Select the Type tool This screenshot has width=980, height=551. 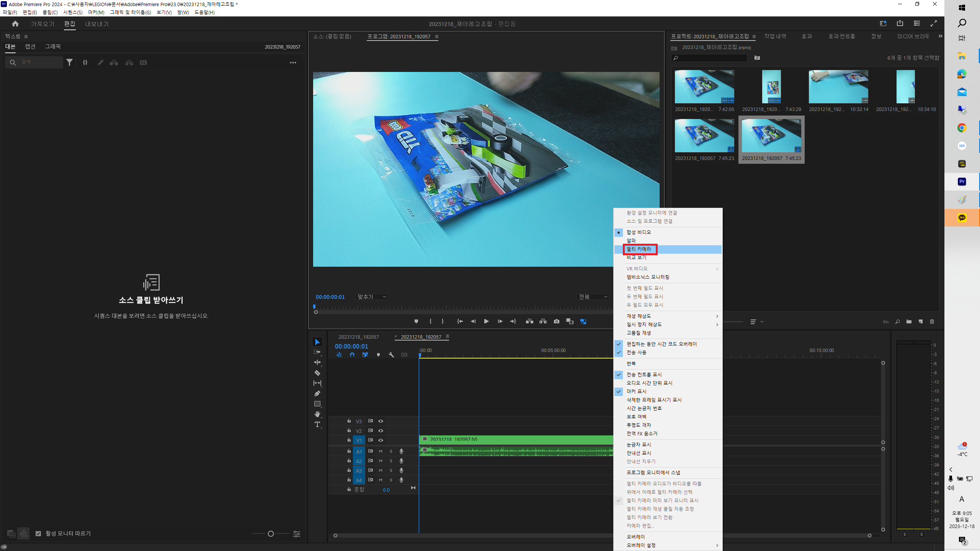317,424
